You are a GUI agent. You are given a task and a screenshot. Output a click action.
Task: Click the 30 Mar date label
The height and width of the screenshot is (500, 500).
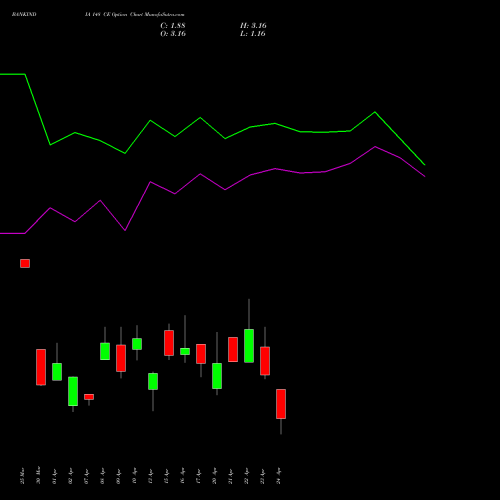(38, 475)
